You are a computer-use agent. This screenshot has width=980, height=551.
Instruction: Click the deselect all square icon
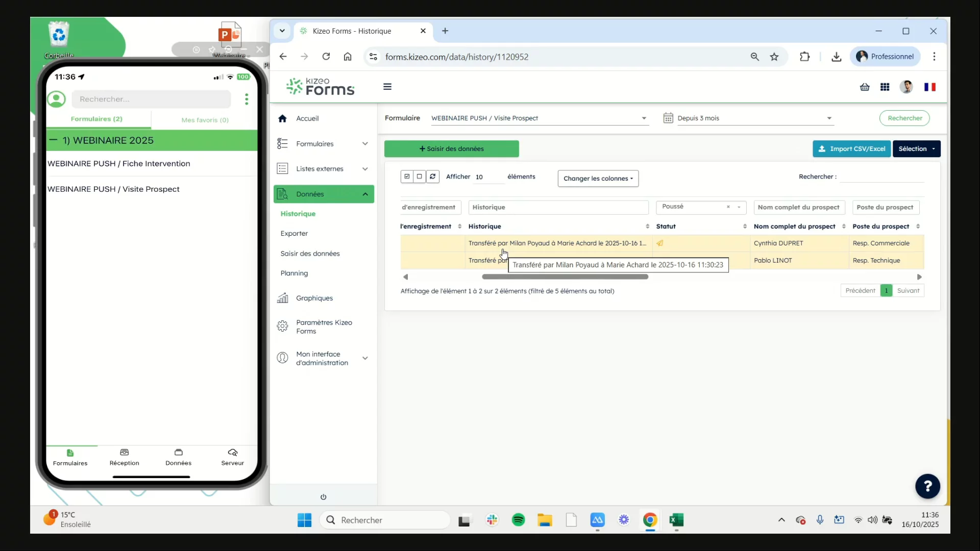click(x=420, y=177)
